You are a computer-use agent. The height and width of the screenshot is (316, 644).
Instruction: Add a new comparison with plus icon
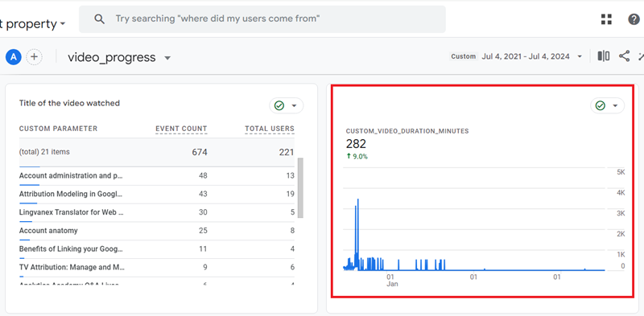pyautogui.click(x=34, y=57)
